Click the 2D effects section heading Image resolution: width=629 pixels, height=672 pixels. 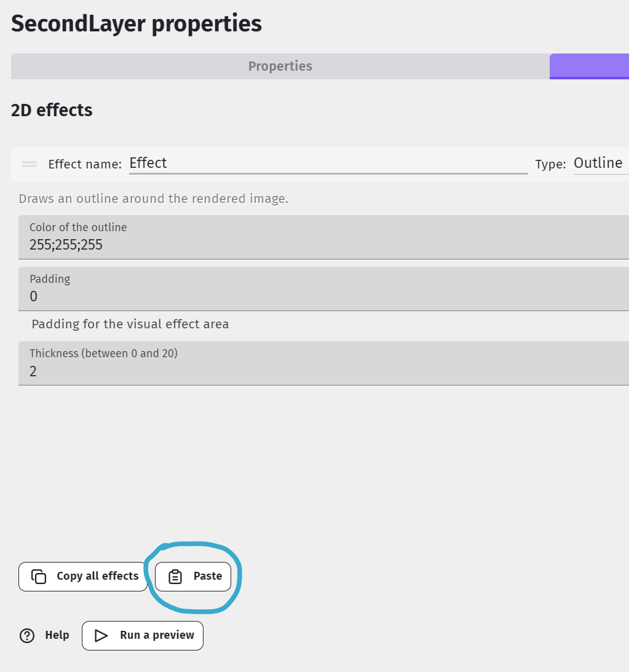coord(52,111)
